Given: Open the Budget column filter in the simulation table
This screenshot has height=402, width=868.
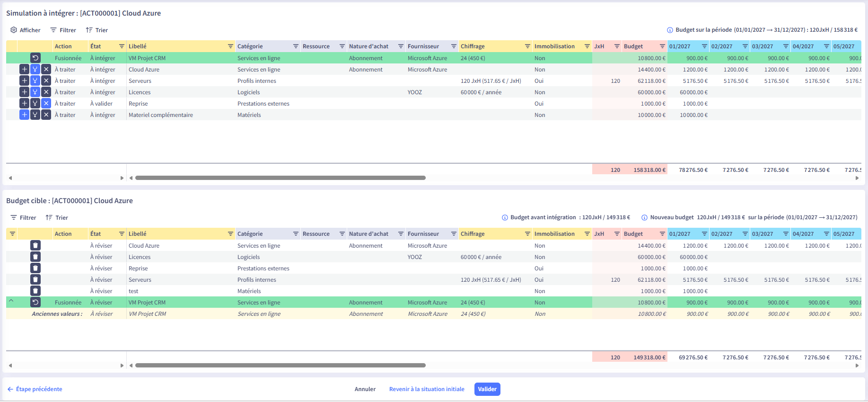Looking at the screenshot, I should 662,46.
